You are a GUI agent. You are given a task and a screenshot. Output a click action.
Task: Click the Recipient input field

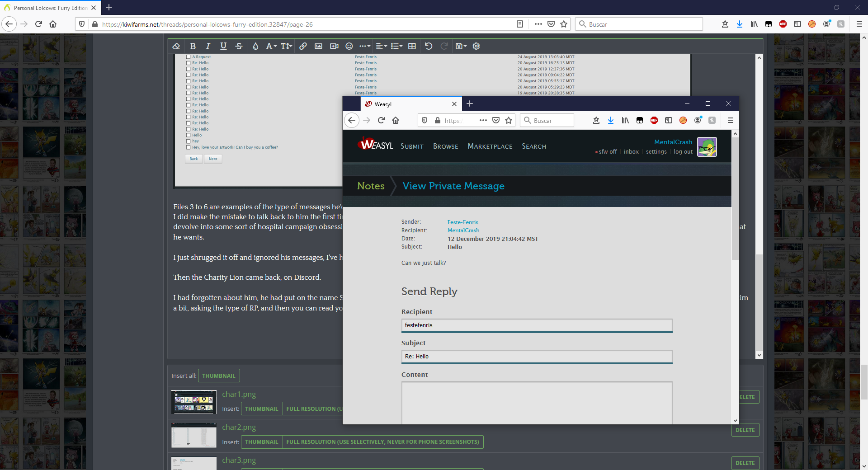coord(537,325)
